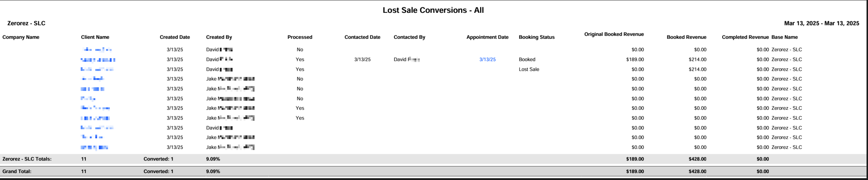This screenshot has width=868, height=180.
Task: Click the Completed Revenue column header
Action: click(745, 37)
